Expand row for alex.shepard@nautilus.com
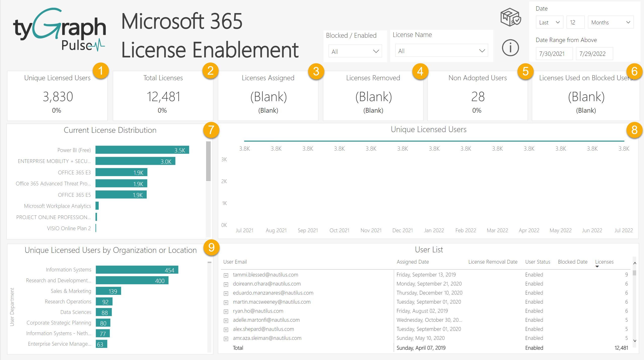This screenshot has width=644, height=360. [226, 330]
